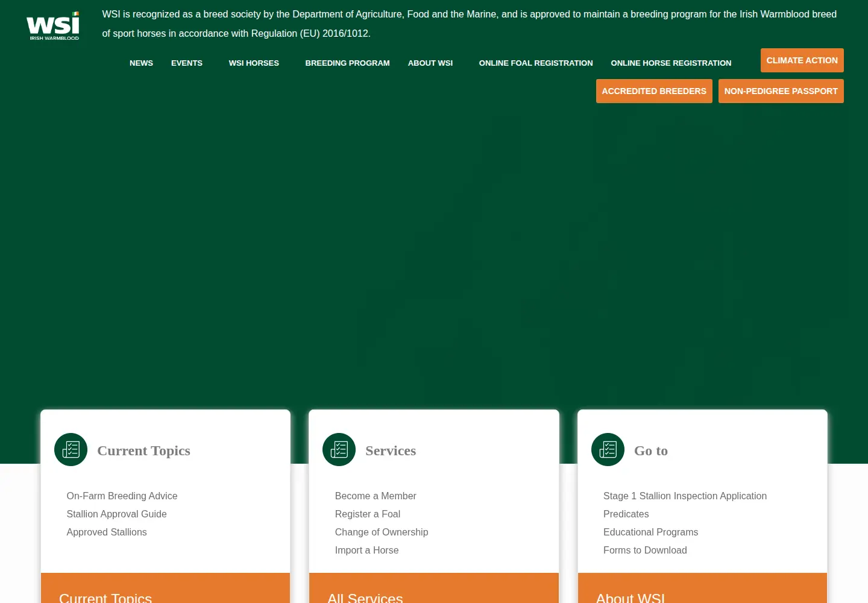Open the Approved Stallions link
This screenshot has height=603, width=868.
coord(107,532)
